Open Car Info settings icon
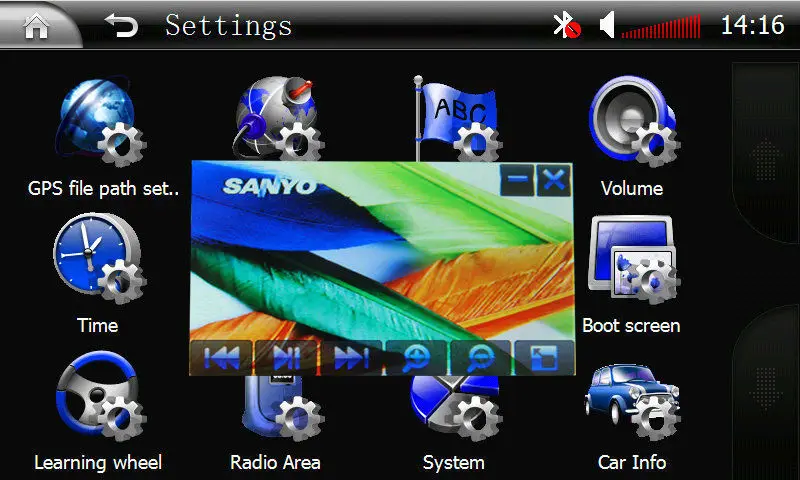This screenshot has width=800, height=480. [x=633, y=401]
